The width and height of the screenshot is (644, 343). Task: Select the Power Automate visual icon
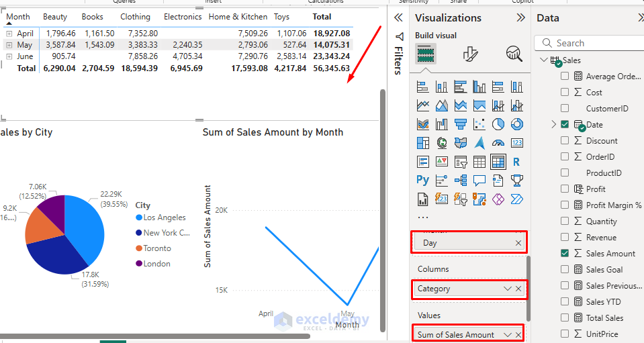pyautogui.click(x=517, y=199)
